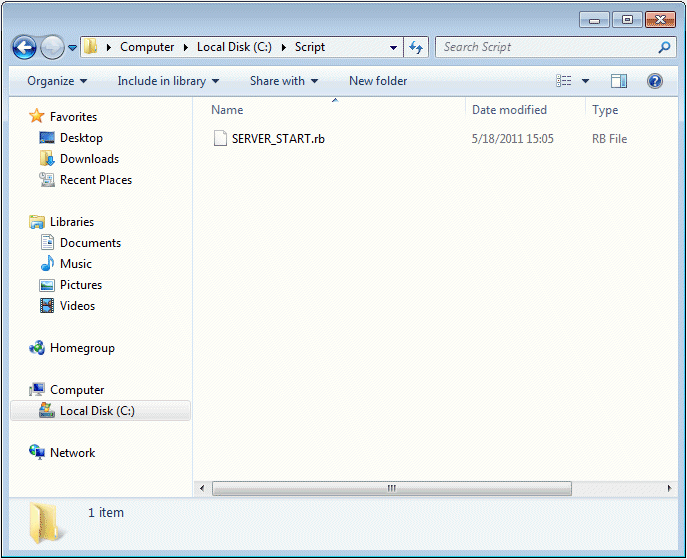Click the Libraries icon

[x=37, y=222]
